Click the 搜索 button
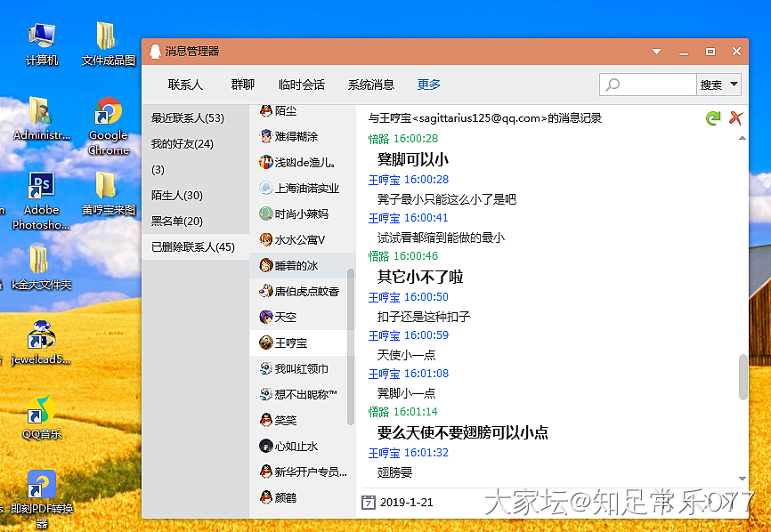Image resolution: width=771 pixels, height=532 pixels. 710,85
